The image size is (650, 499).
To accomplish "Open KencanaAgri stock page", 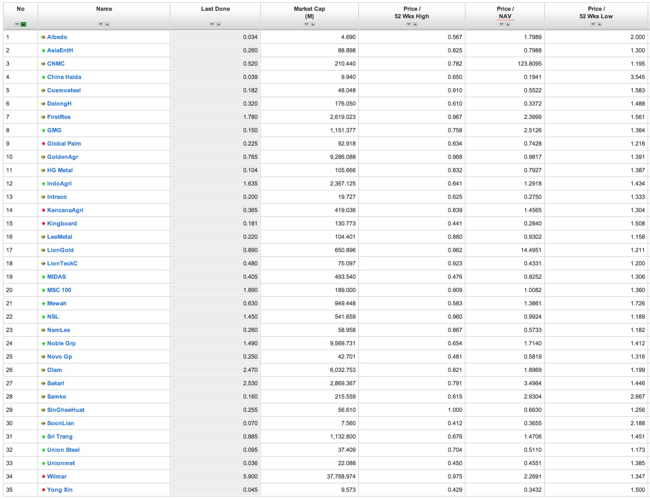I will (65, 210).
